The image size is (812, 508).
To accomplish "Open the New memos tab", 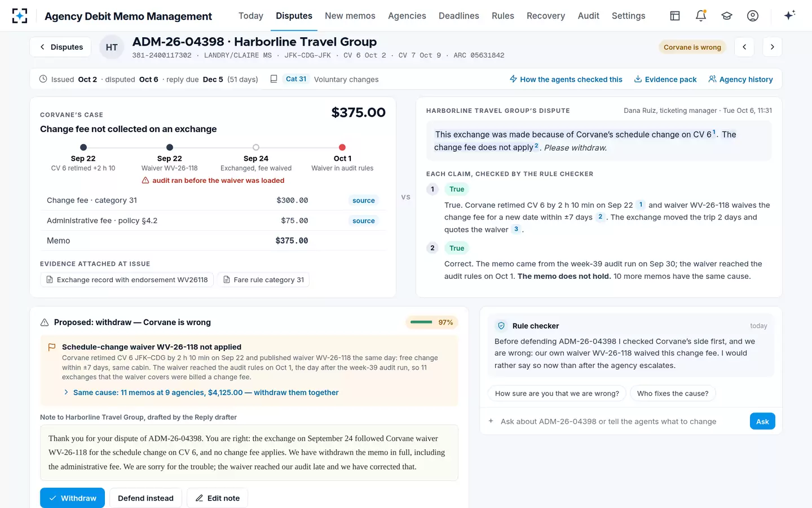I will 350,16.
